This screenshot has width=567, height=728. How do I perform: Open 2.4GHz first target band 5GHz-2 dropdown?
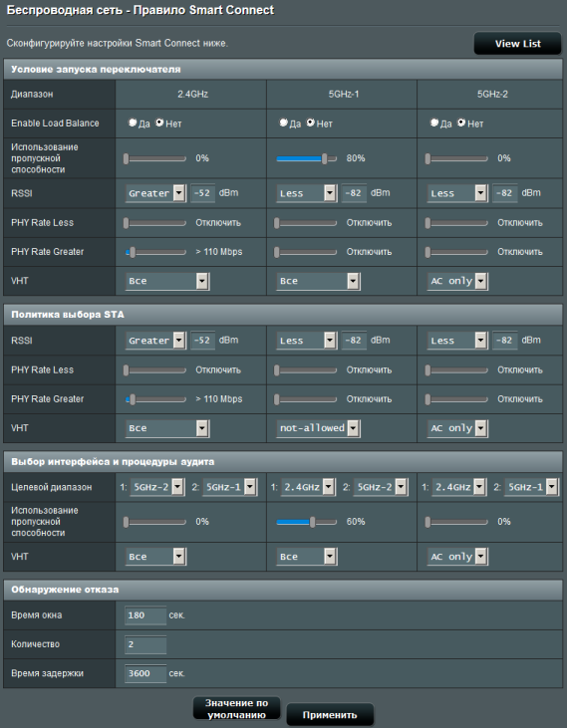156,487
